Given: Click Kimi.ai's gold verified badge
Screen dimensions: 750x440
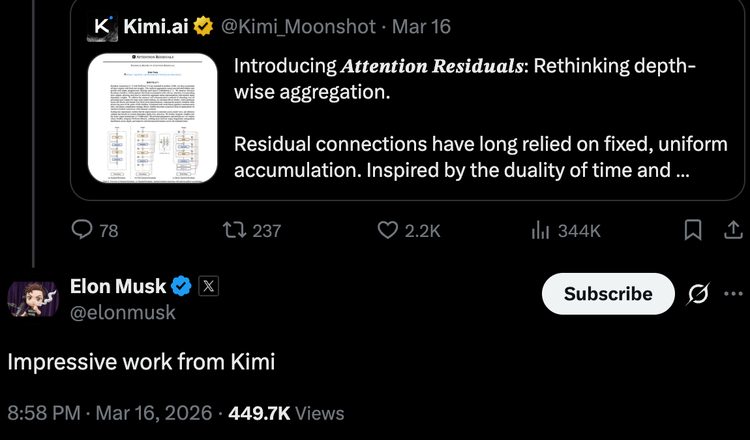Looking at the screenshot, I should coord(203,24).
